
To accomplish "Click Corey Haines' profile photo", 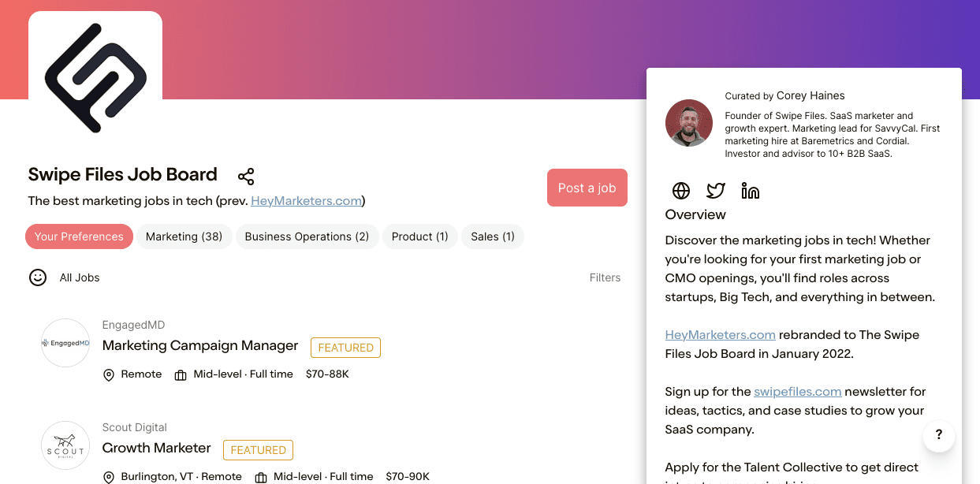I will click(x=689, y=123).
